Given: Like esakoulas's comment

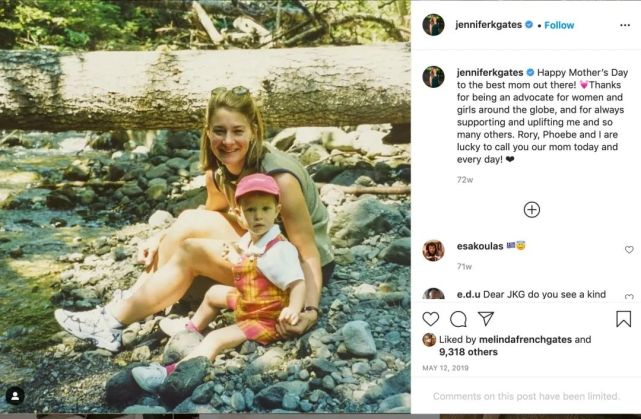Looking at the screenshot, I should [x=629, y=250].
